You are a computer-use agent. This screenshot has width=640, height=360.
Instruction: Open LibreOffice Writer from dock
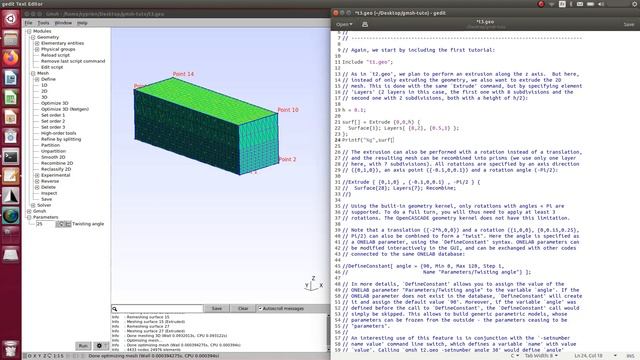point(11,78)
